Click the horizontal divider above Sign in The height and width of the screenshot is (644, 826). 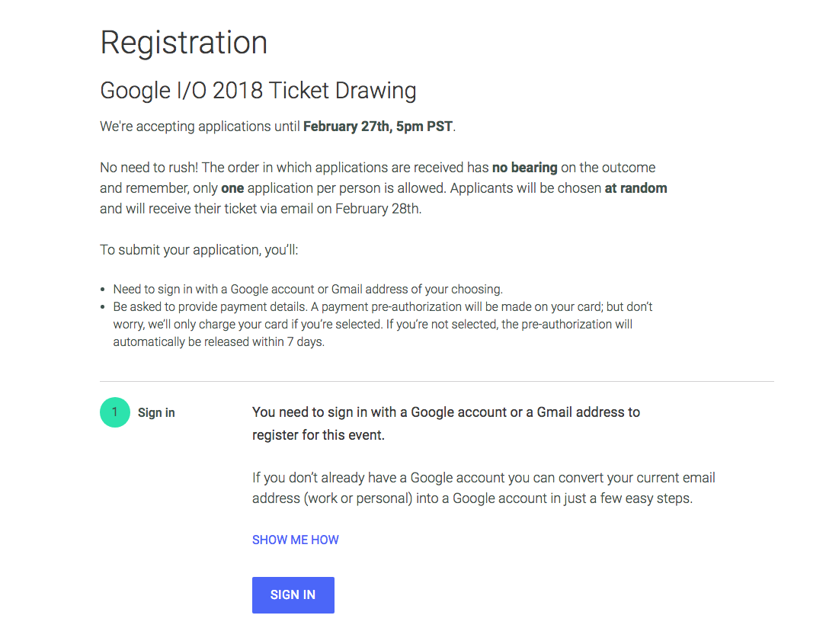(437, 380)
